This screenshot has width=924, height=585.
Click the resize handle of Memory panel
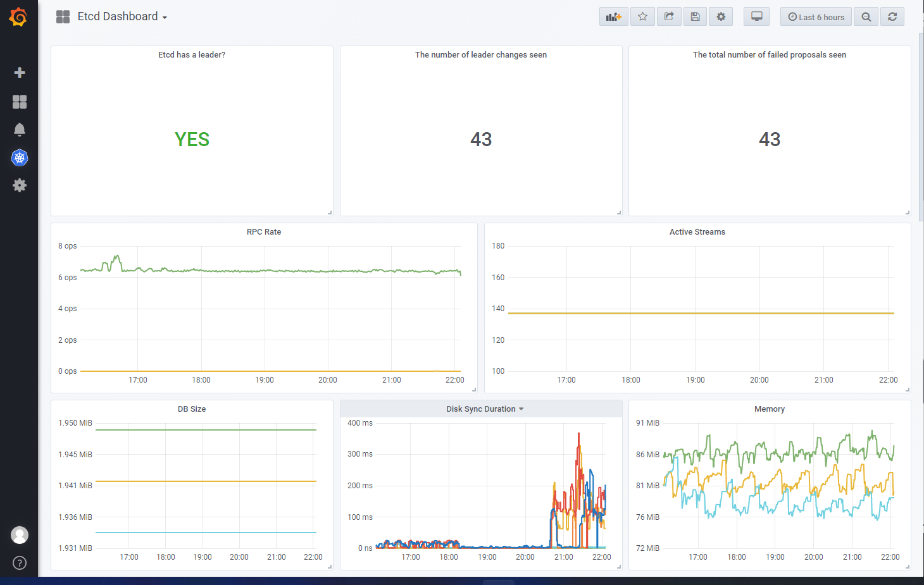tap(908, 567)
